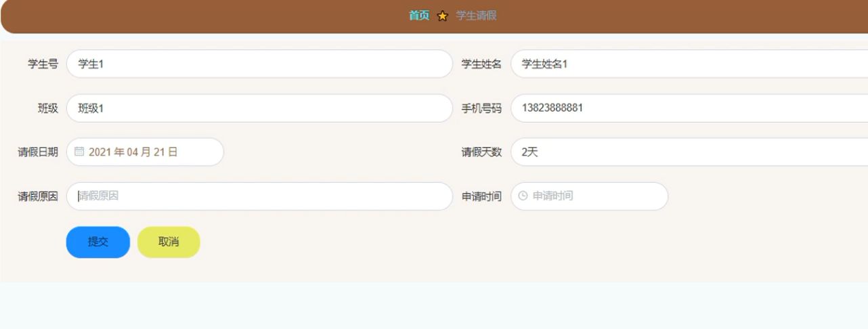Click the 请假天数 label
Image resolution: width=868 pixels, height=329 pixels.
[x=481, y=152]
